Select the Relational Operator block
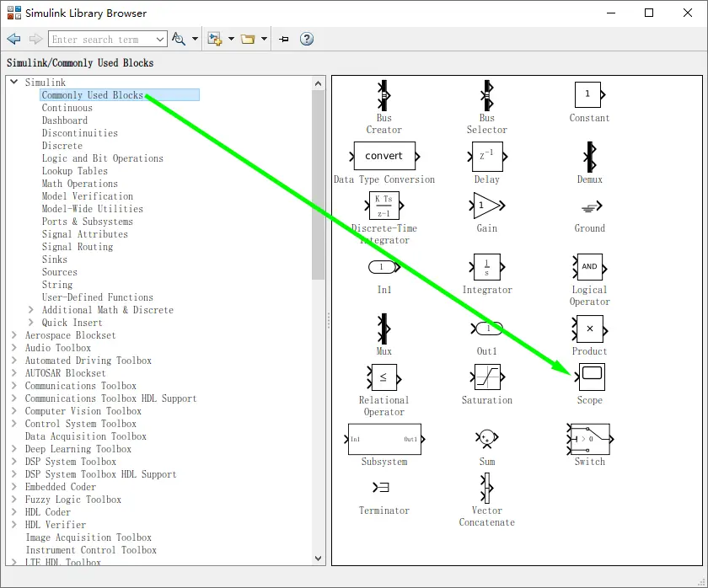 (384, 377)
